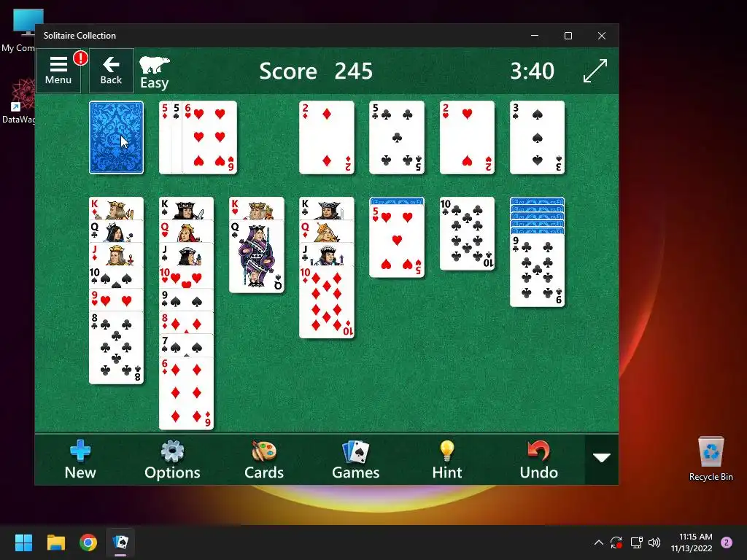This screenshot has width=747, height=560.
Task: Open the clock showing 11:15 AM
Action: pyautogui.click(x=692, y=542)
